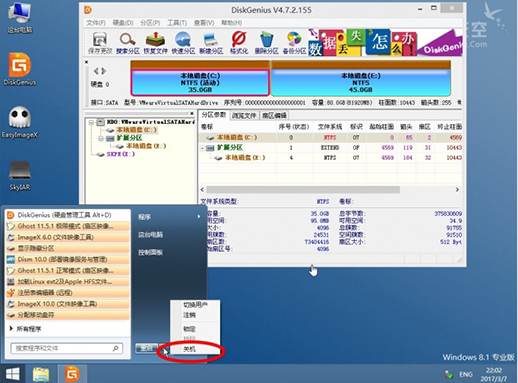Click the magnifier in Start search box

tap(115, 348)
